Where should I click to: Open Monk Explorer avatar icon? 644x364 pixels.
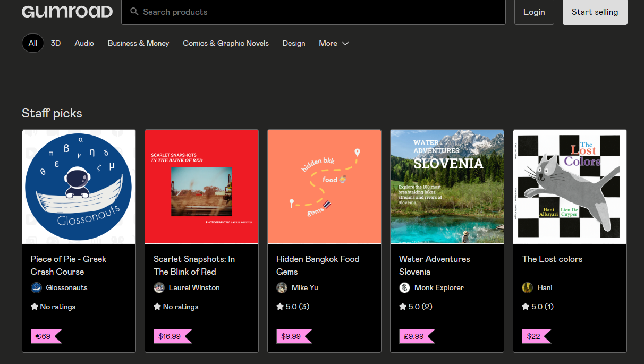click(x=404, y=287)
